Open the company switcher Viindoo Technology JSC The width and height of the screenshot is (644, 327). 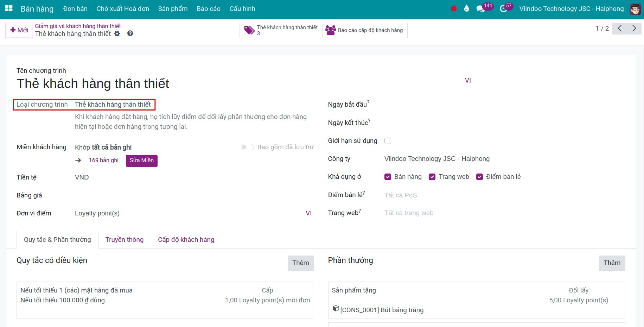571,9
